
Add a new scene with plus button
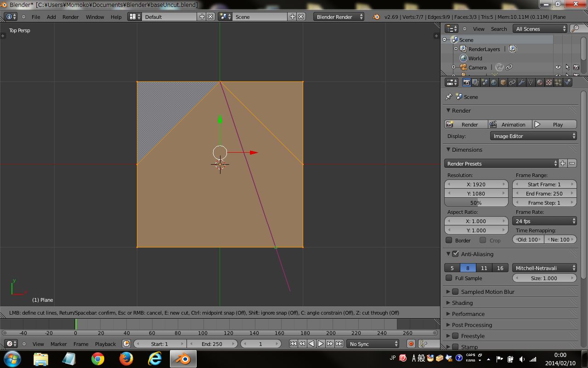(x=292, y=17)
